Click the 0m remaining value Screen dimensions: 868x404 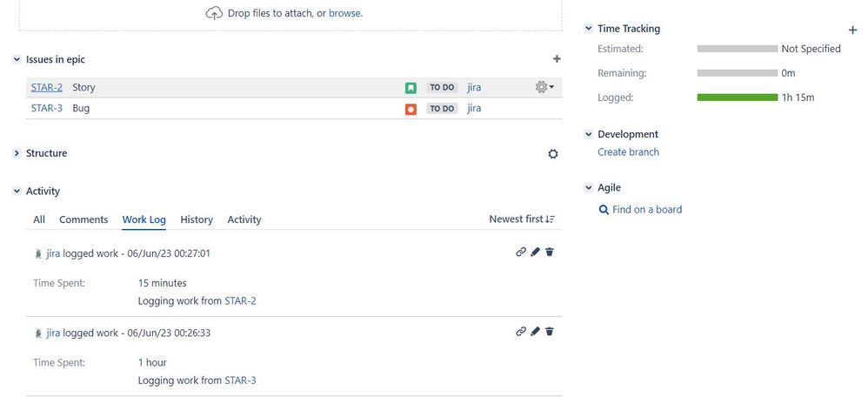tap(788, 73)
